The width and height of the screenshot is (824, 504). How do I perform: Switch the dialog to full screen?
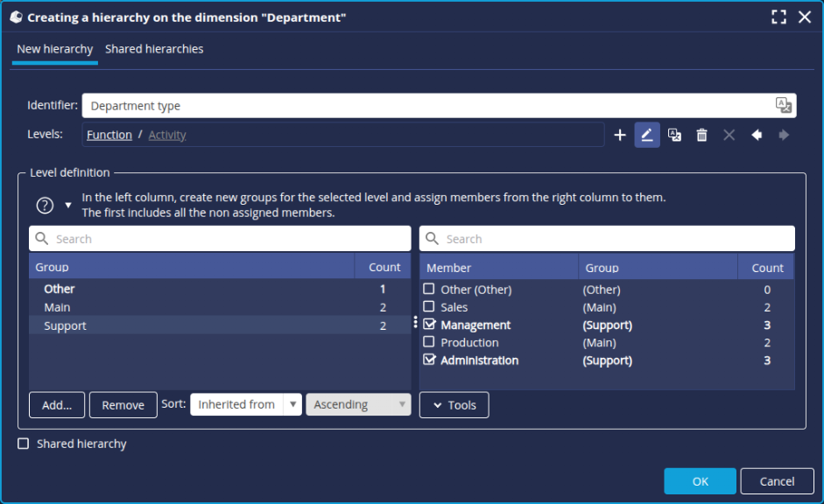778,17
